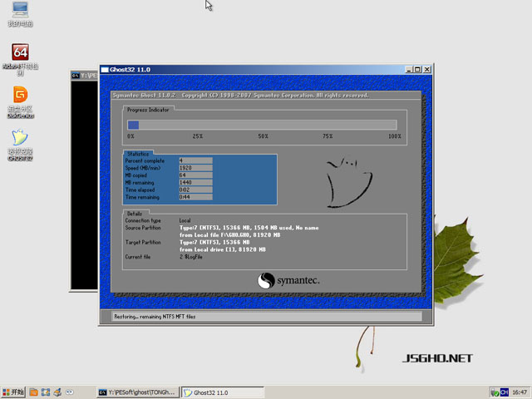
Task: Close the Ghost32 11.0 window
Action: coord(427,70)
